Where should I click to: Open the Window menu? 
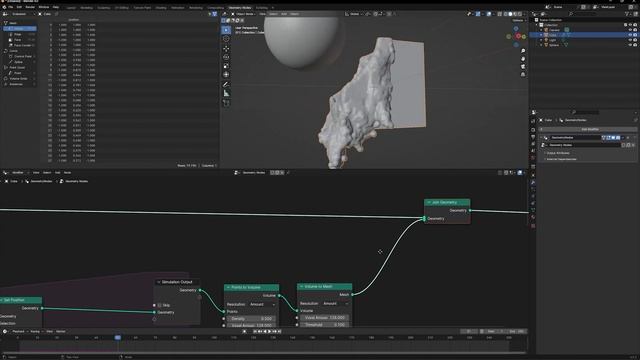click(x=44, y=7)
